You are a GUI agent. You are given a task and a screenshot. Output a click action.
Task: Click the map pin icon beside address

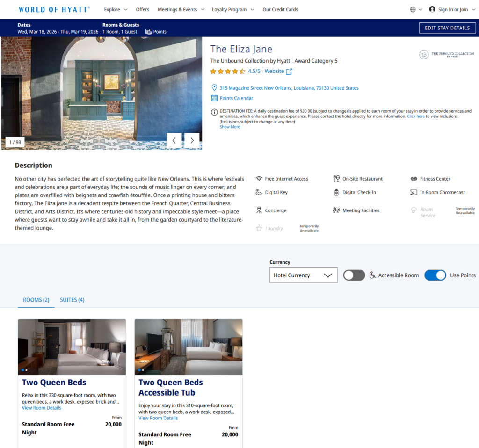pyautogui.click(x=214, y=88)
